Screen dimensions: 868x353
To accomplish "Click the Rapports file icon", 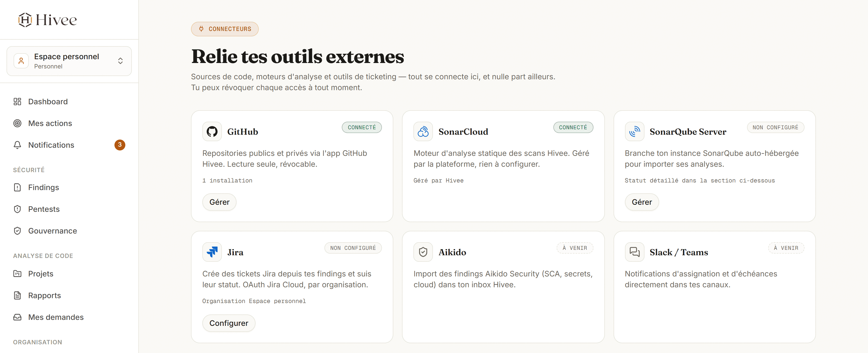I will click(17, 295).
